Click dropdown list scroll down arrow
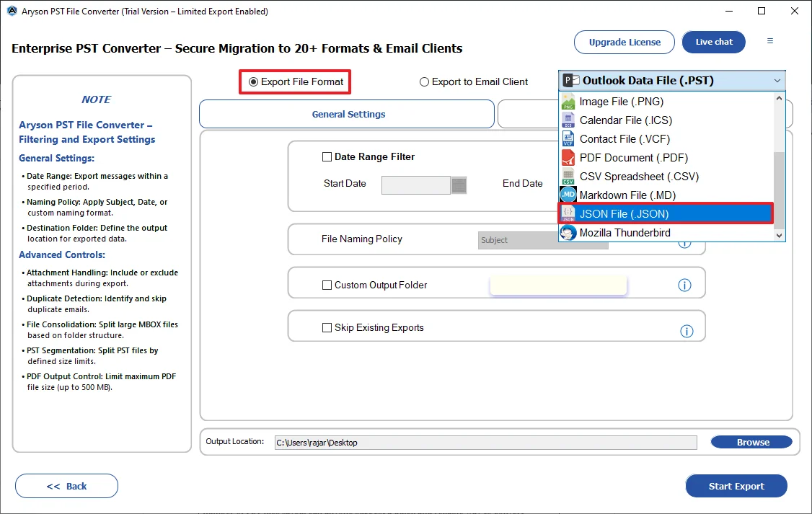 point(779,236)
